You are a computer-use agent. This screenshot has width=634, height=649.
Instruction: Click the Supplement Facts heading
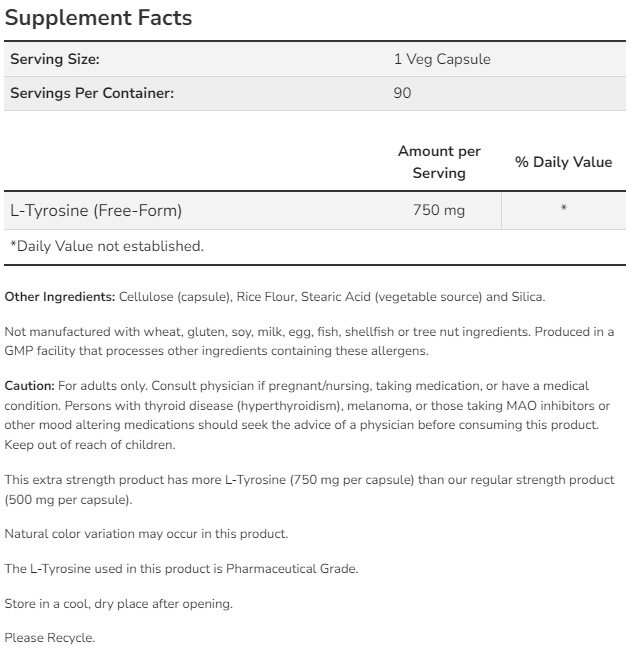[99, 18]
